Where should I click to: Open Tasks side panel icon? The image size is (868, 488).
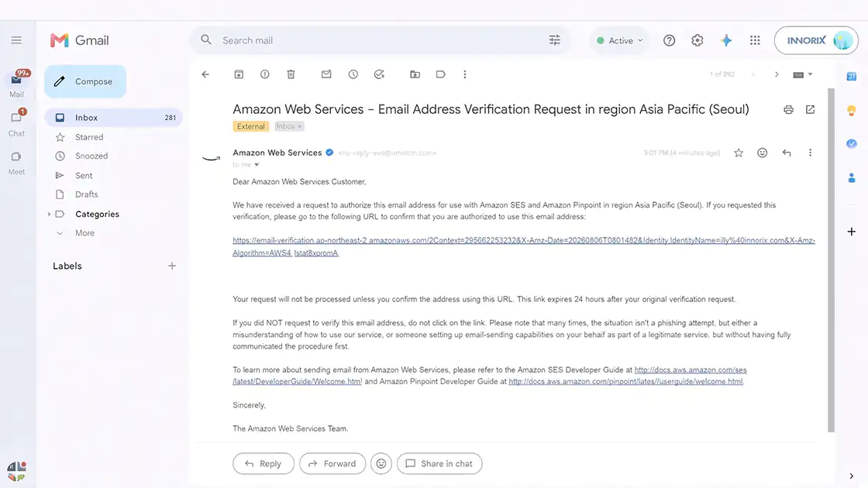852,143
